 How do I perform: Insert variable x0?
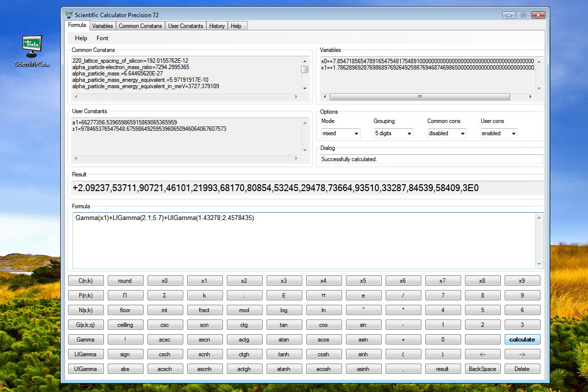pyautogui.click(x=165, y=281)
